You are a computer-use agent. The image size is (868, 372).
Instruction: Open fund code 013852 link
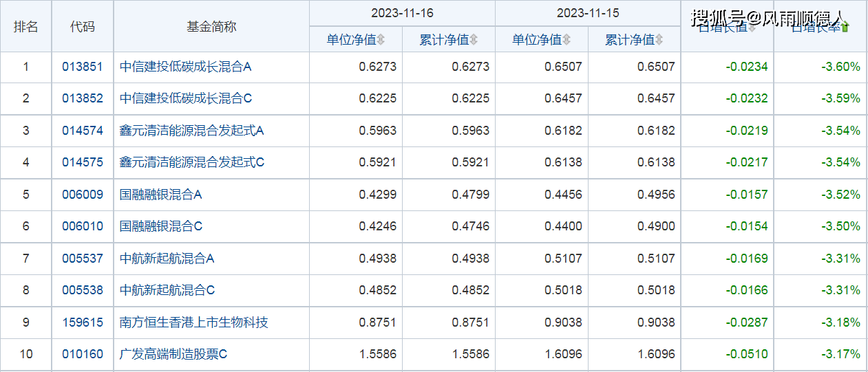(83, 98)
